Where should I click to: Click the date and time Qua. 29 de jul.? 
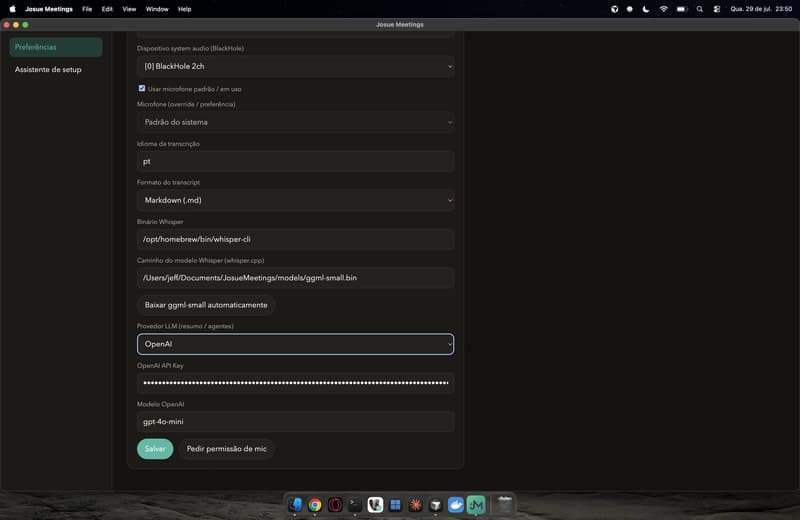(761, 9)
